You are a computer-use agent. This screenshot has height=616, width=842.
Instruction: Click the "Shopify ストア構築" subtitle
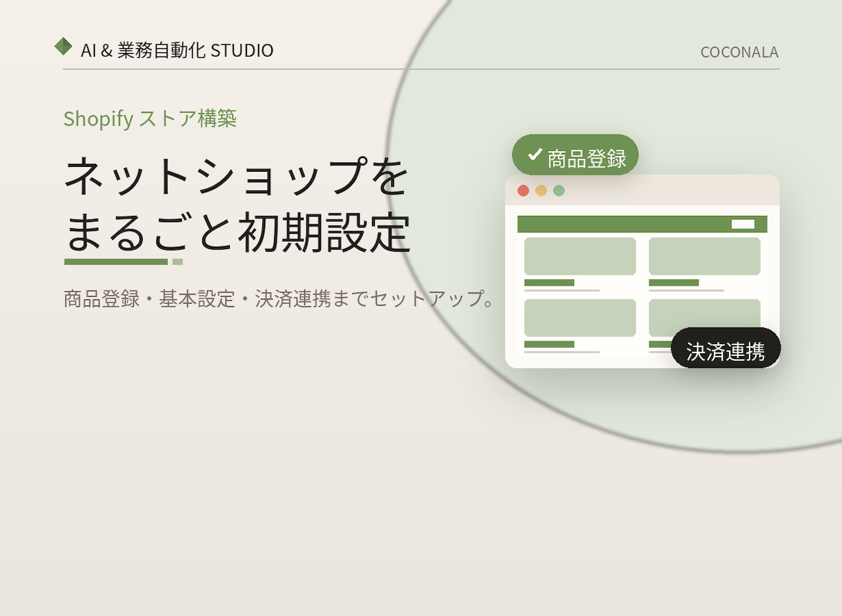(x=150, y=119)
